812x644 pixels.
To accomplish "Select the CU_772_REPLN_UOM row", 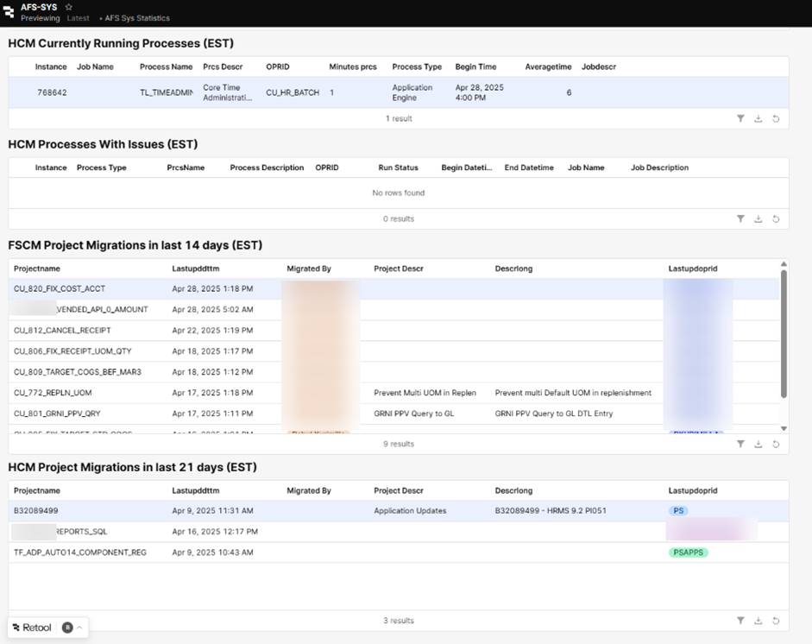I will pos(393,393).
